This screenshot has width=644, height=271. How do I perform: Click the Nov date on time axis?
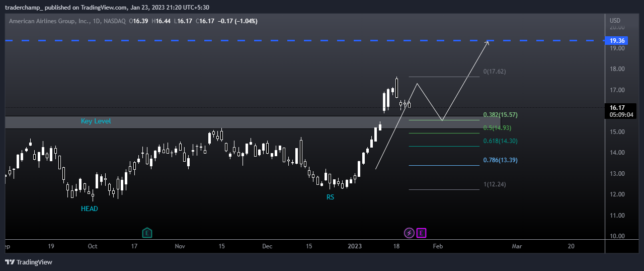tap(180, 246)
